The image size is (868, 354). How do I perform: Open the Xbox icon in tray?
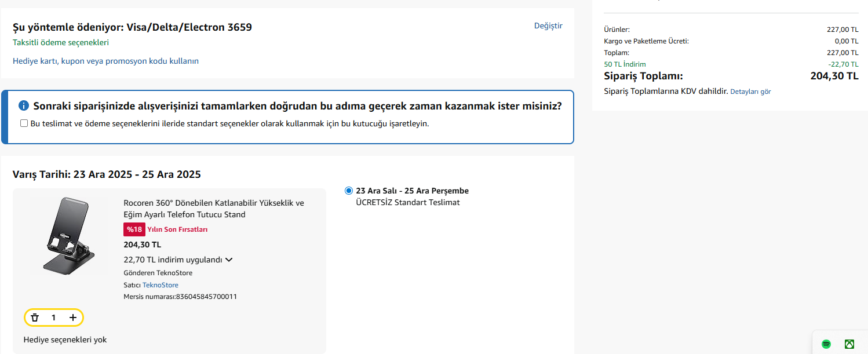(x=849, y=344)
